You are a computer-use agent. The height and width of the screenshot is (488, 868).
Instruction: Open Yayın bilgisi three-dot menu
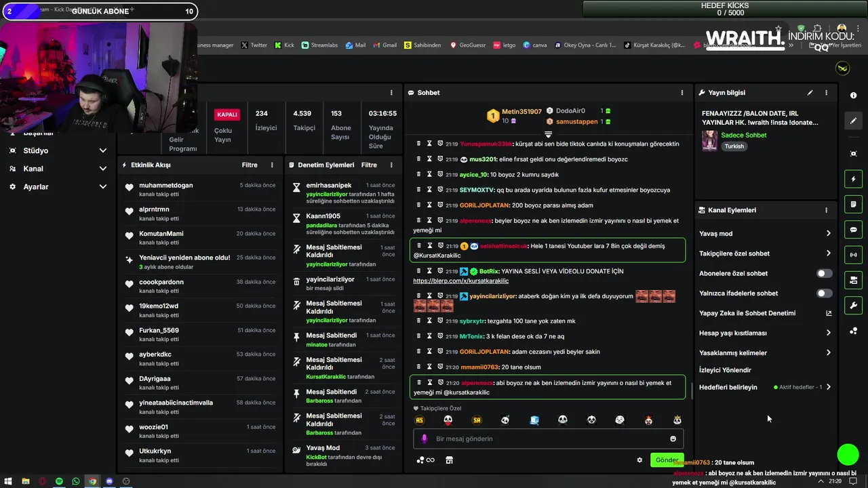coord(826,93)
